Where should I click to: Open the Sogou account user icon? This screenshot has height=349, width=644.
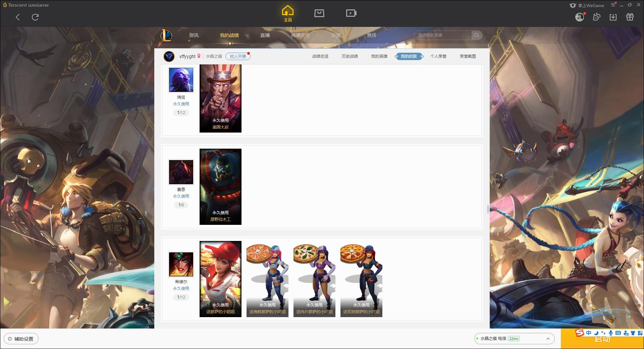[x=626, y=333]
